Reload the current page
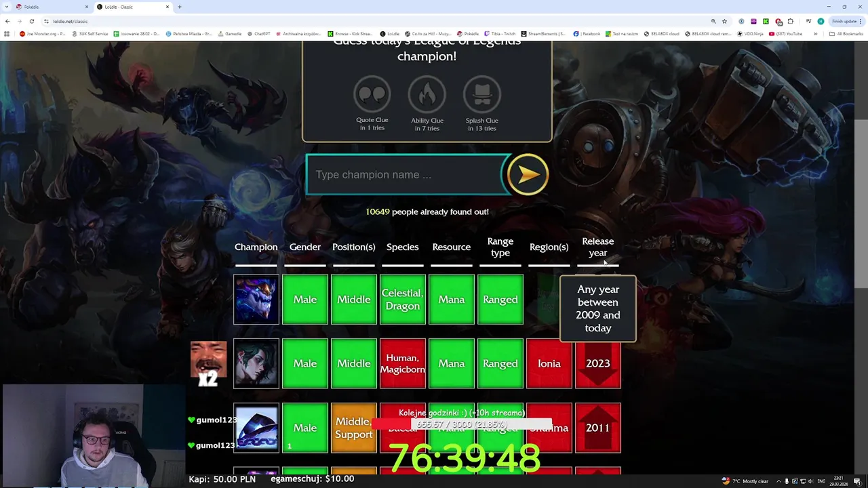The height and width of the screenshot is (488, 868). (31, 21)
